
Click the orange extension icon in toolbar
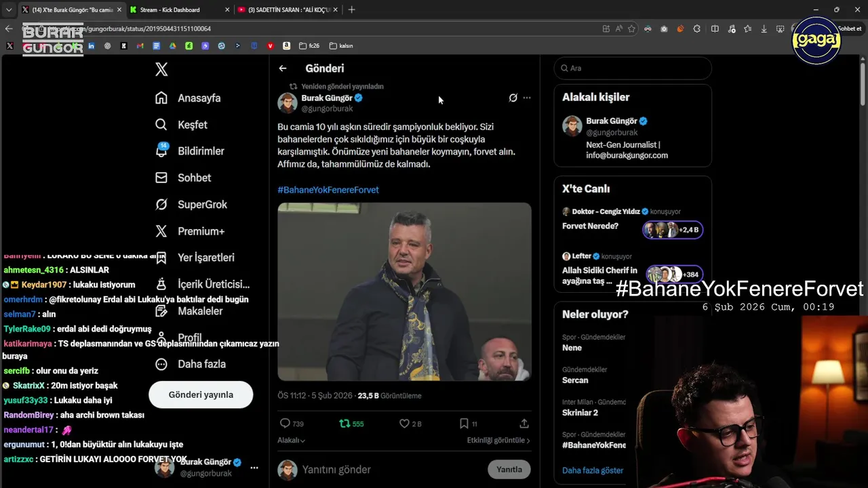click(680, 28)
